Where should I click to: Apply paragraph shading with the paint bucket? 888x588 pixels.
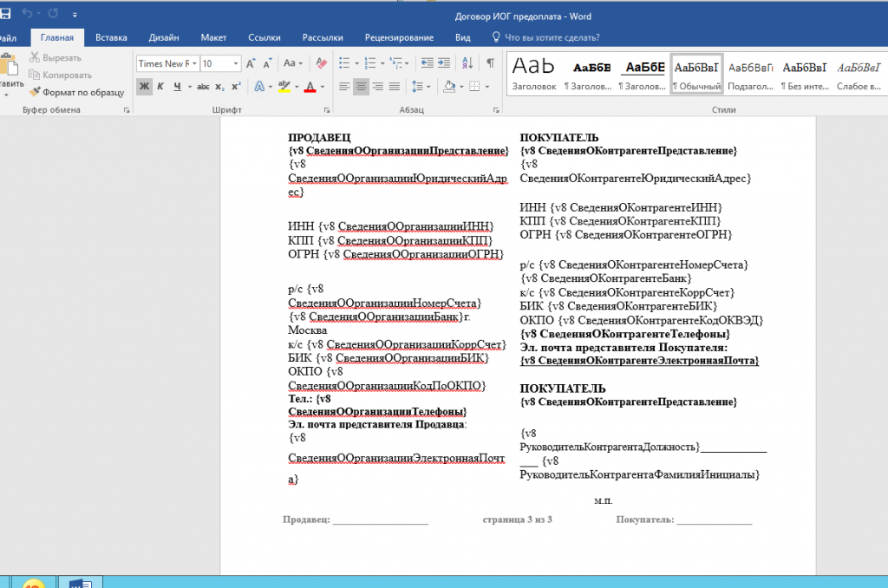coord(449,87)
